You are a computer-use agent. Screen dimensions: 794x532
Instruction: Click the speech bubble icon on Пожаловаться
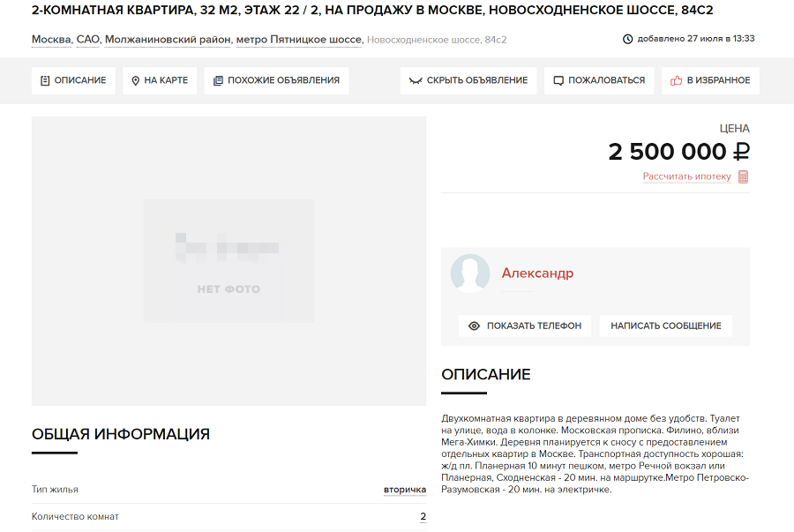558,80
